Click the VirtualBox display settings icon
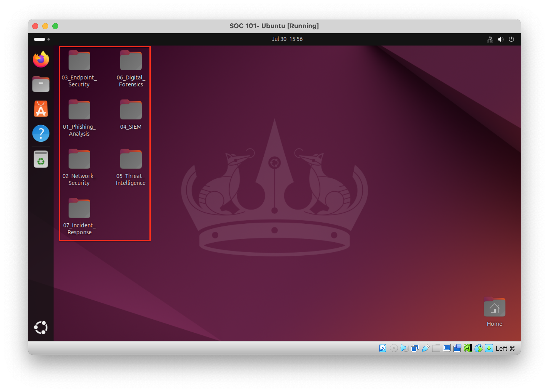 [447, 348]
